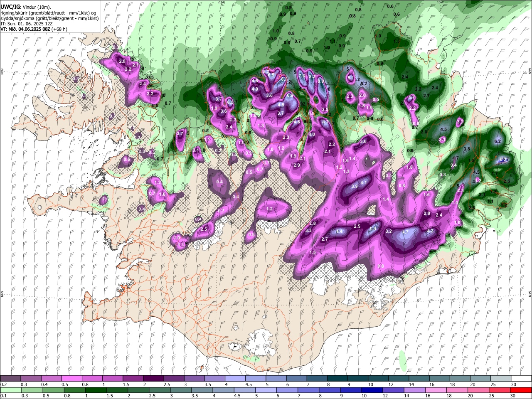Pick the teal 12 swatch in upper legend
The height and width of the screenshot is (399, 532).
pyautogui.click(x=398, y=379)
